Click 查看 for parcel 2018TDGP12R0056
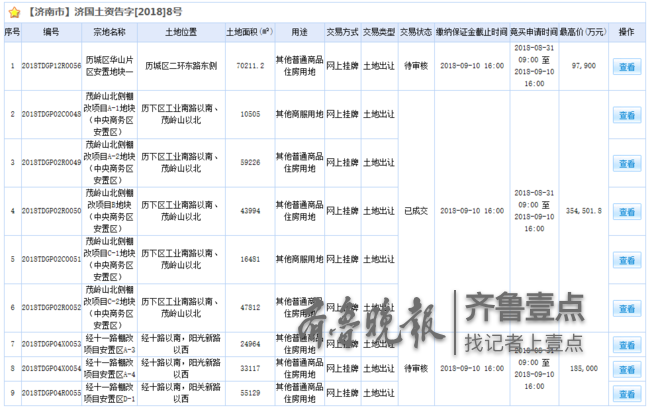The height and width of the screenshot is (412, 650). (x=626, y=66)
